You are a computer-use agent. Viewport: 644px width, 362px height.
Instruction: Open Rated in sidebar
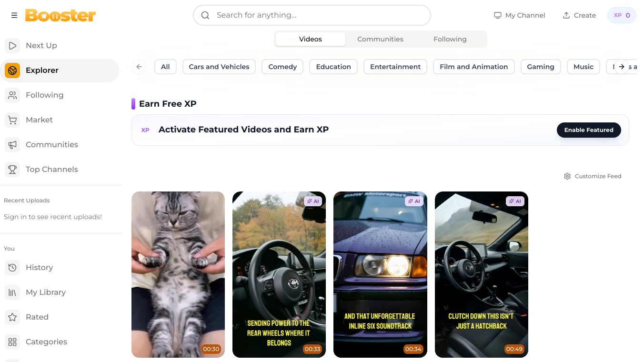[60, 317]
